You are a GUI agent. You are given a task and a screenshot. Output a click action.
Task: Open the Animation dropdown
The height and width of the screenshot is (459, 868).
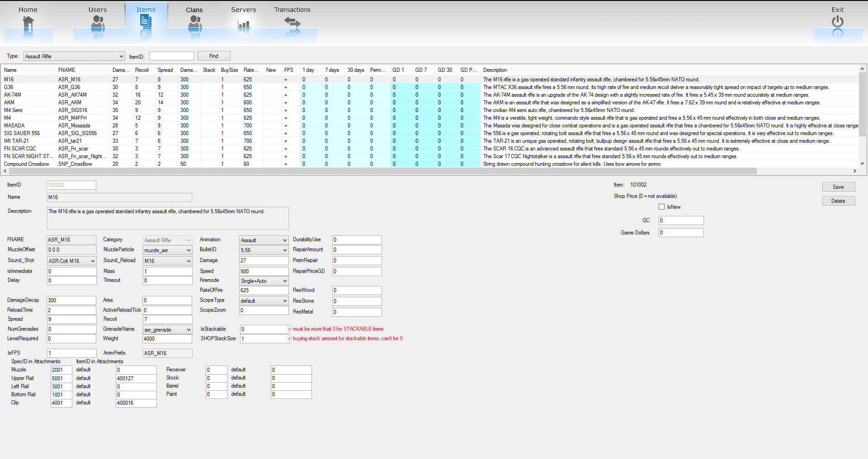pos(264,240)
